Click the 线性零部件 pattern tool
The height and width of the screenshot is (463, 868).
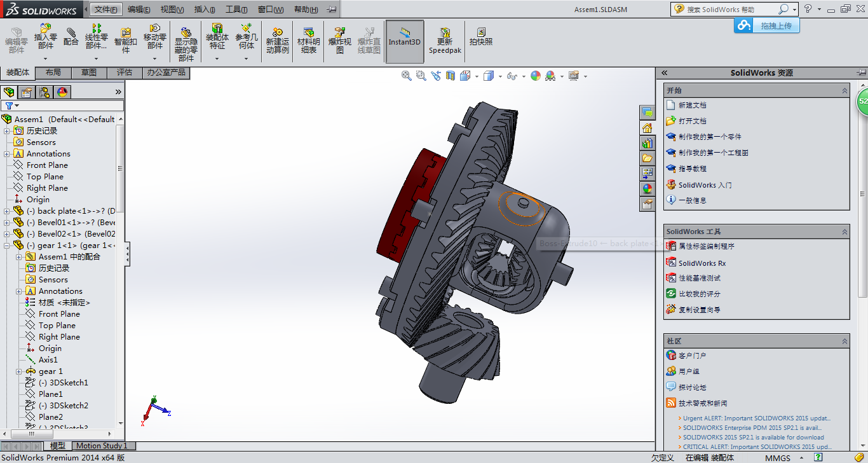[x=97, y=37]
